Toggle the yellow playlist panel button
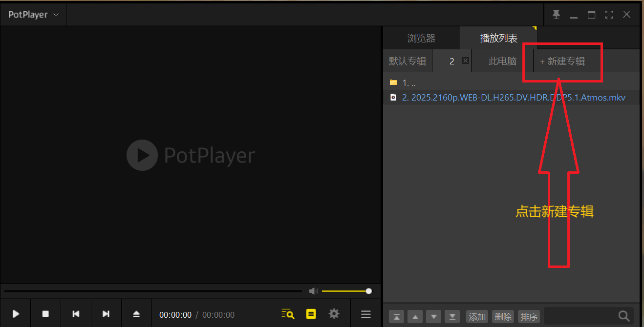The height and width of the screenshot is (327, 644). pos(311,314)
